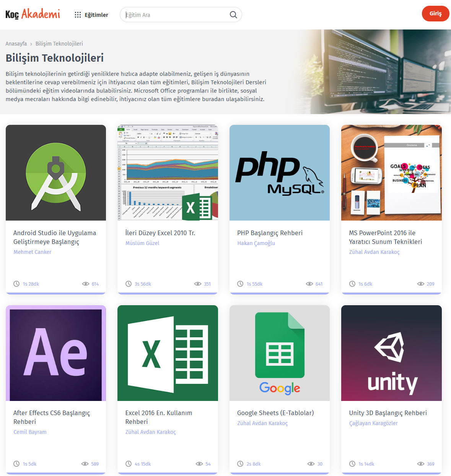This screenshot has width=451, height=476.
Task: Select instructor Hakan Çamoğlu
Action: (256, 243)
